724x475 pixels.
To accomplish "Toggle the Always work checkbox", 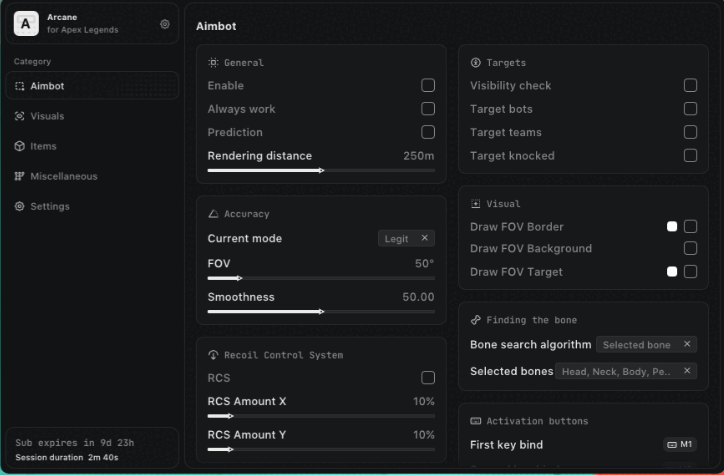I will (428, 108).
